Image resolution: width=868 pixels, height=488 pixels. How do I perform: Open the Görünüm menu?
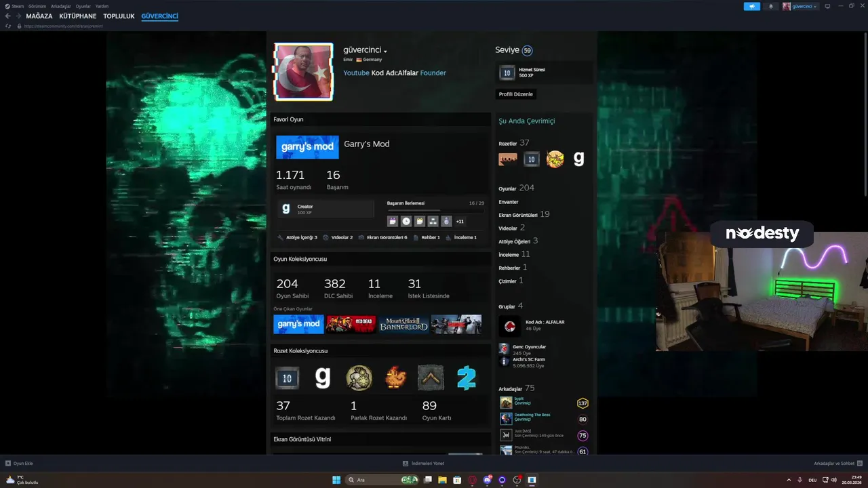37,6
